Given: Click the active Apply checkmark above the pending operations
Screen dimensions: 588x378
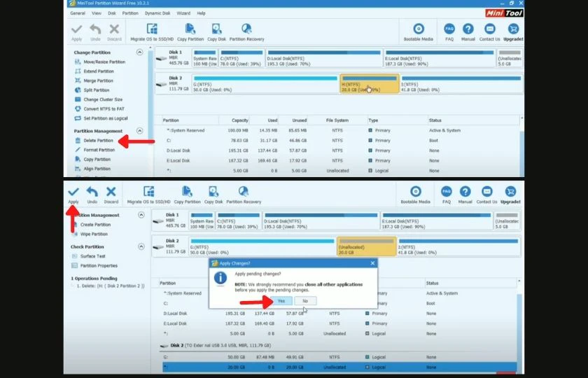Looking at the screenshot, I should [73, 195].
